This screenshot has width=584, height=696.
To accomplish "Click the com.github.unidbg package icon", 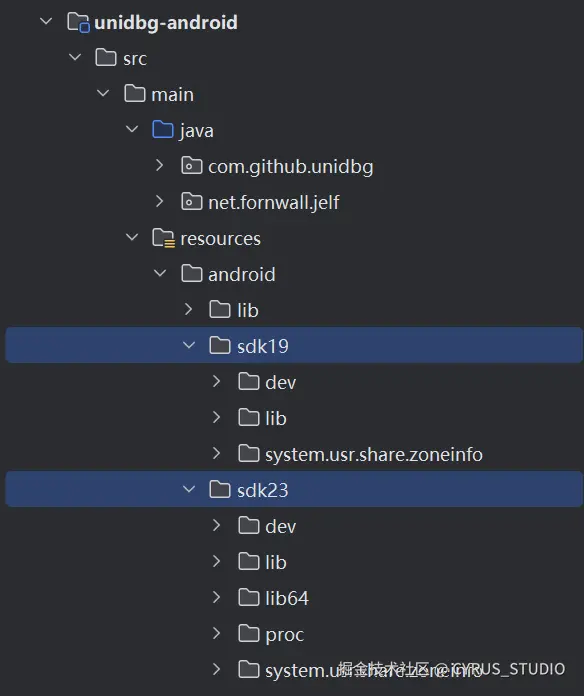I will [192, 166].
